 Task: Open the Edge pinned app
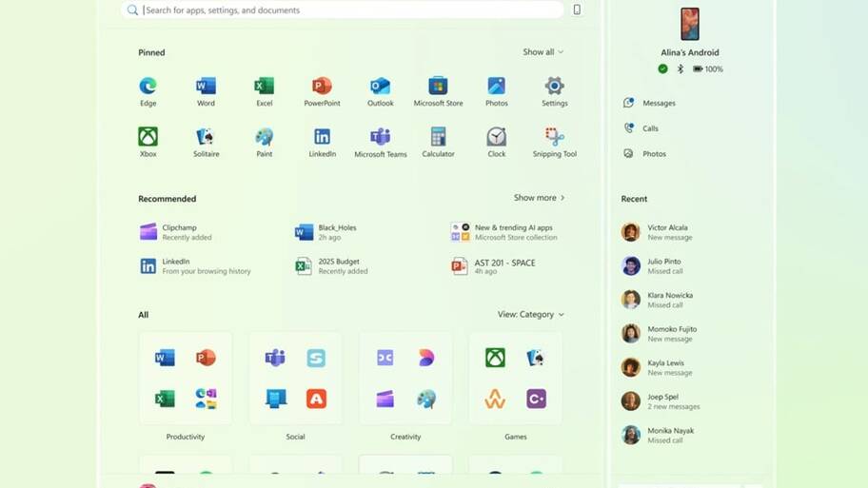[148, 91]
